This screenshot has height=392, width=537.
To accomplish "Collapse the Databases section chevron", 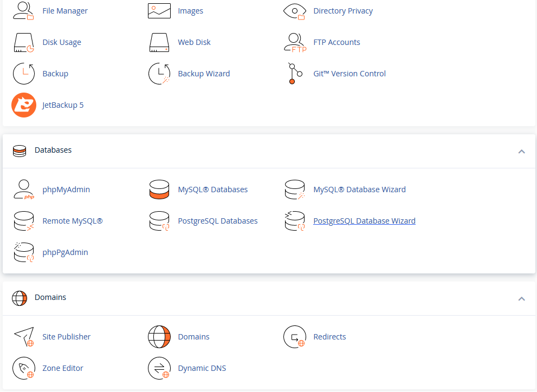I will [521, 151].
